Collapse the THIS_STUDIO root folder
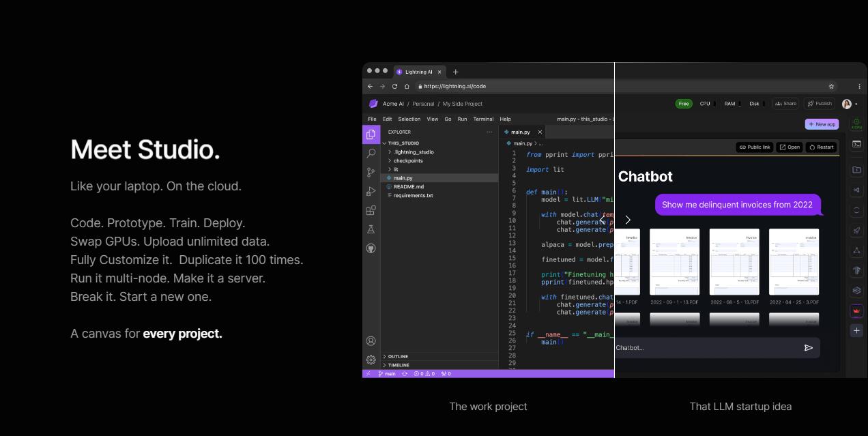This screenshot has width=868, height=436. 401,143
